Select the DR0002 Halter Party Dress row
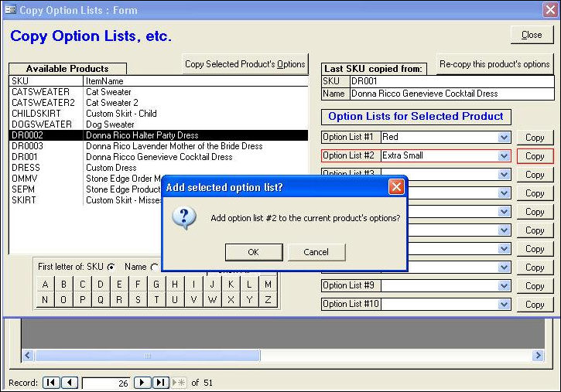The image size is (561, 392). [x=158, y=135]
